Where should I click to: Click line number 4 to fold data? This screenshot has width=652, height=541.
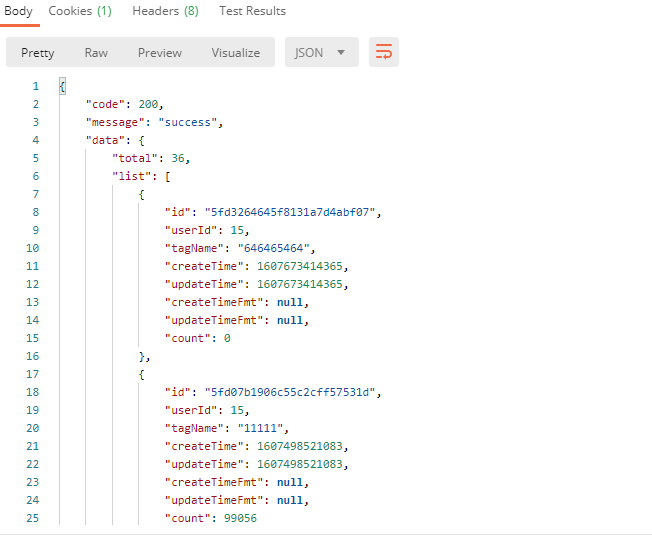36,140
